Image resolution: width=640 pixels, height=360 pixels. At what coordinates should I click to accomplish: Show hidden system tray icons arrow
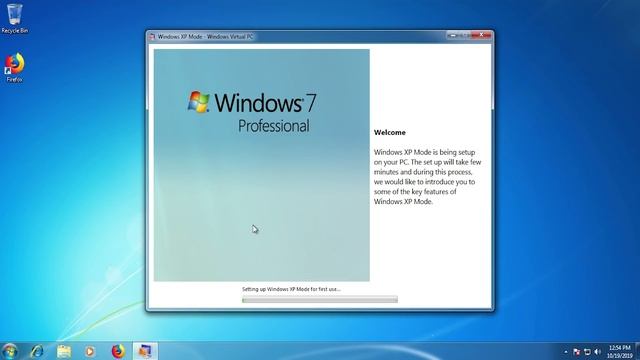(x=566, y=352)
